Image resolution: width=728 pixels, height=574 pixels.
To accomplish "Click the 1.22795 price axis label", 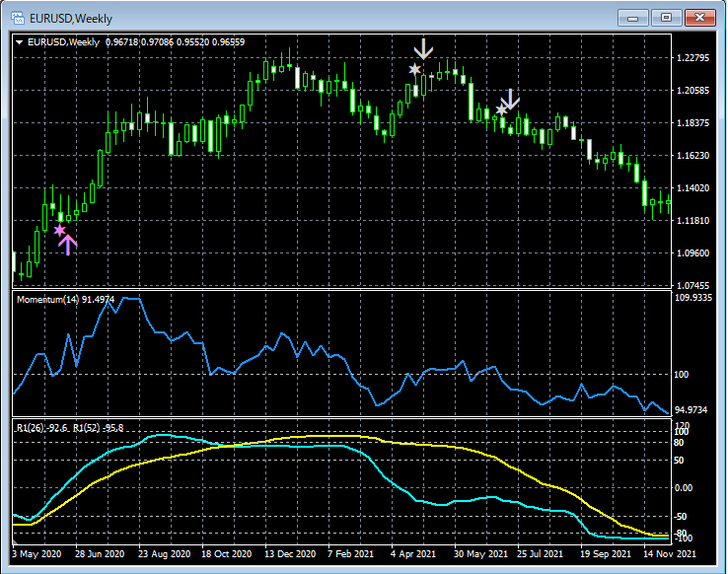I will [x=692, y=58].
